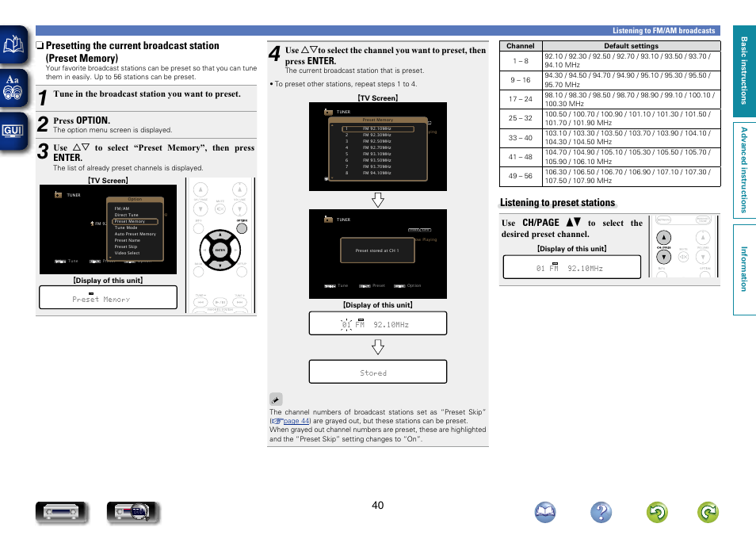Click Preset Skip in the Option menu
The width and height of the screenshot is (756, 535).
tap(126, 246)
